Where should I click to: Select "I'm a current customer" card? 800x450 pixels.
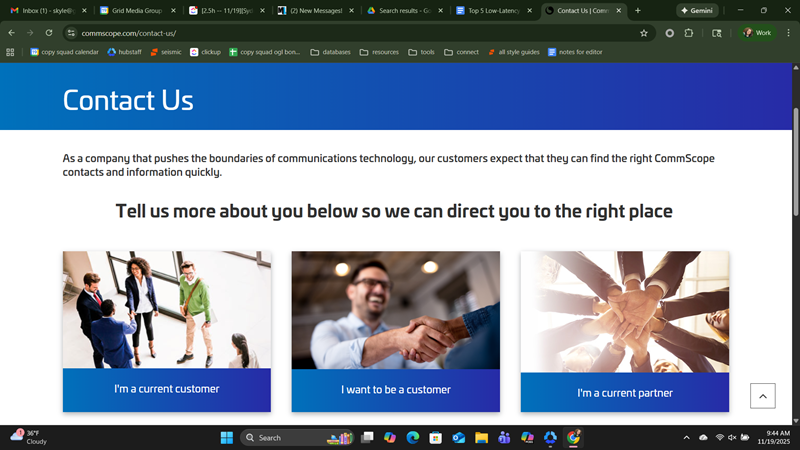166,389
